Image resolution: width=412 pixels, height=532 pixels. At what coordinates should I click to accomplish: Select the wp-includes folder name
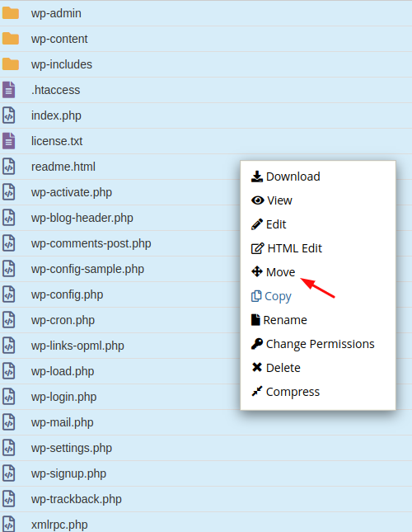point(62,64)
